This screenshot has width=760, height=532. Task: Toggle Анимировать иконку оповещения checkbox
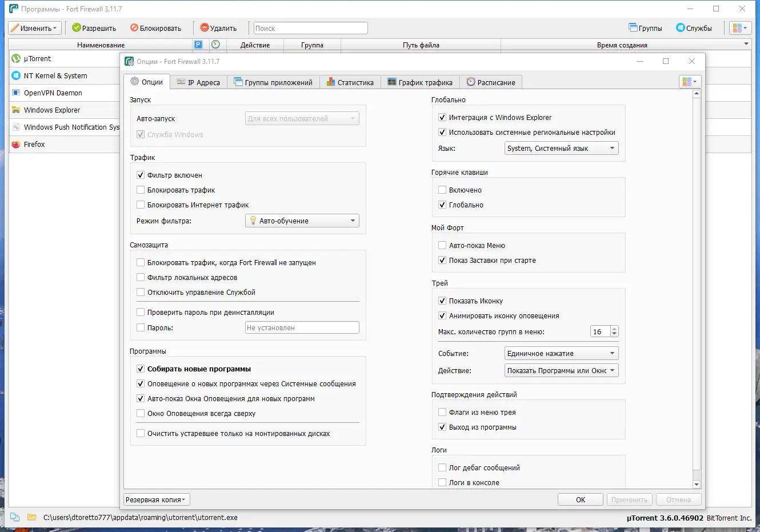[442, 315]
